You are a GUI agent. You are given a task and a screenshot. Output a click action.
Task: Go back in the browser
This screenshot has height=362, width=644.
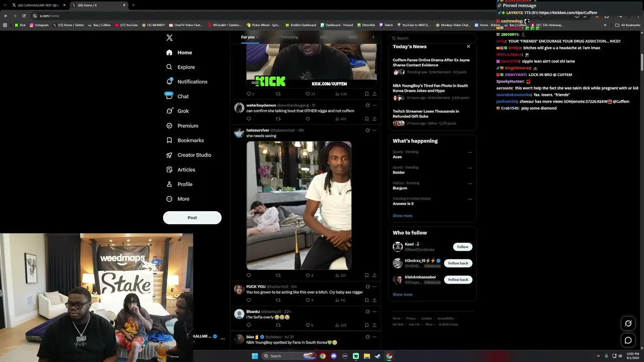click(6, 16)
